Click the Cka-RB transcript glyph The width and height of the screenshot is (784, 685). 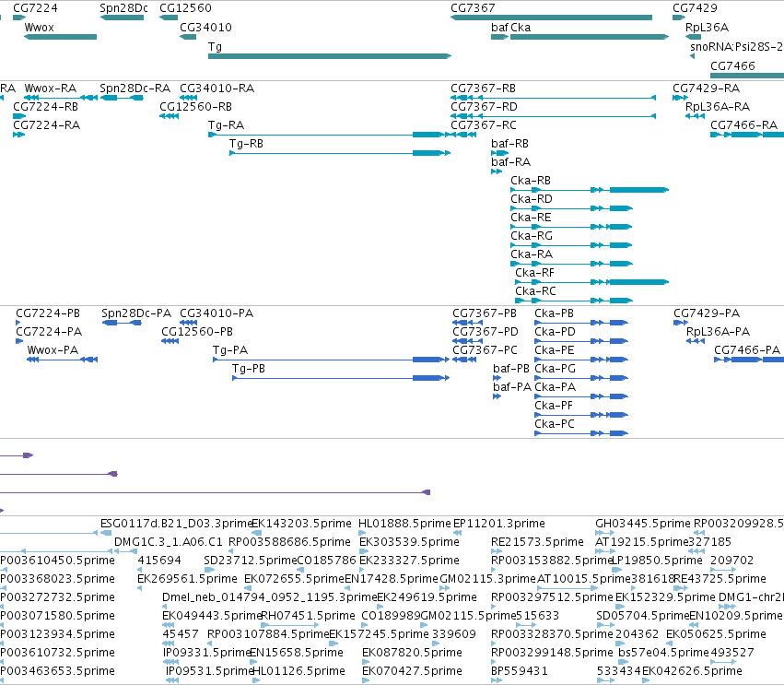(590, 190)
